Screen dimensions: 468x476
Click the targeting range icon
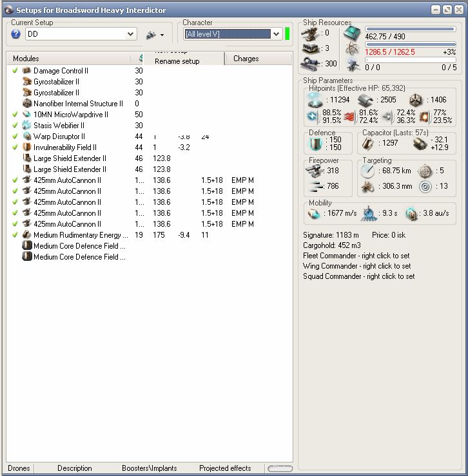click(x=367, y=171)
